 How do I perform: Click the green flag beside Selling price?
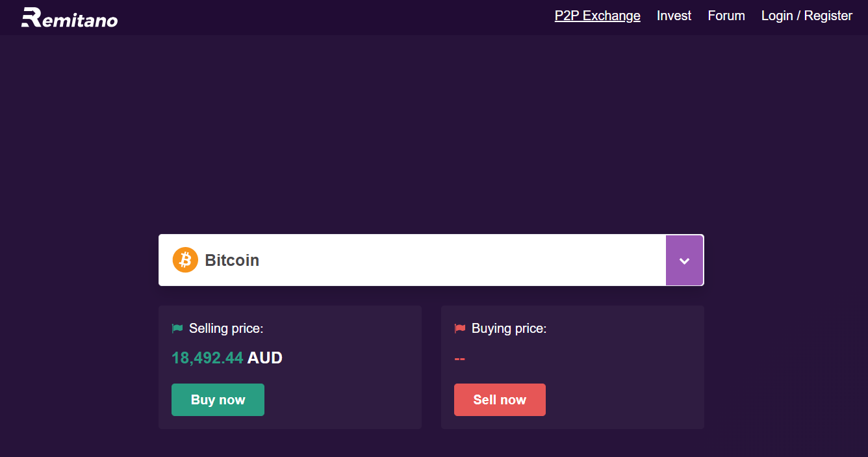coord(177,329)
